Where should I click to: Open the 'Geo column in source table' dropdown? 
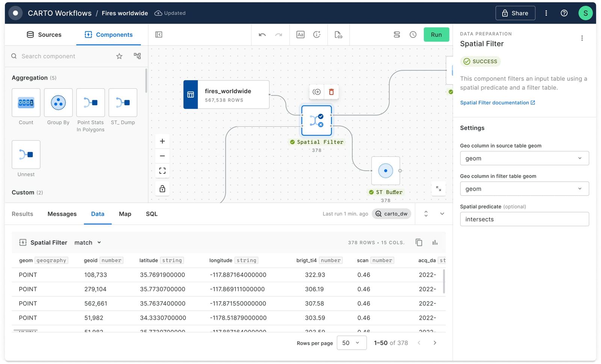tap(524, 158)
